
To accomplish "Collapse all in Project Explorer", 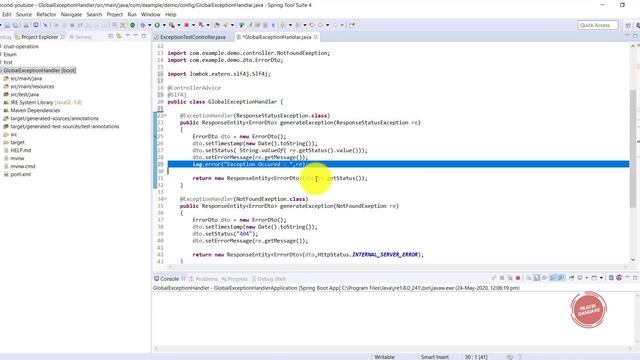I will coord(111,36).
